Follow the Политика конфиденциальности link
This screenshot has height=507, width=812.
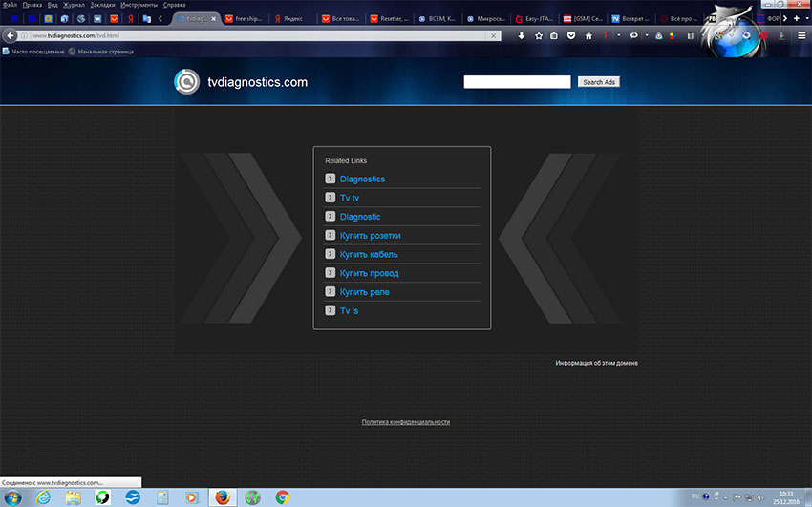405,421
